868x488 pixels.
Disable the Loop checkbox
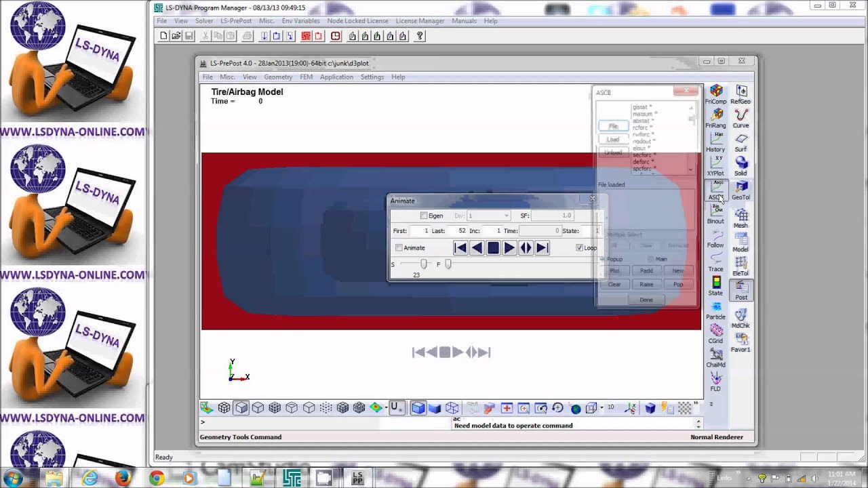[579, 248]
